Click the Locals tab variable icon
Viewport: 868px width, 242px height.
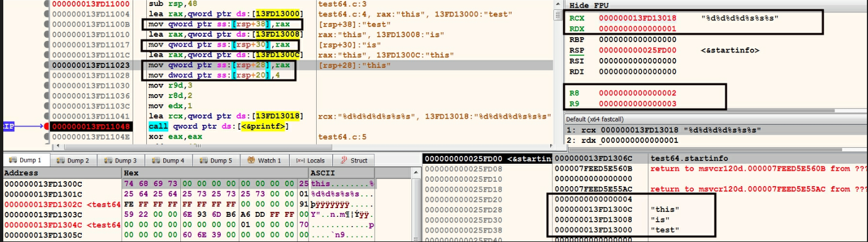(300, 160)
